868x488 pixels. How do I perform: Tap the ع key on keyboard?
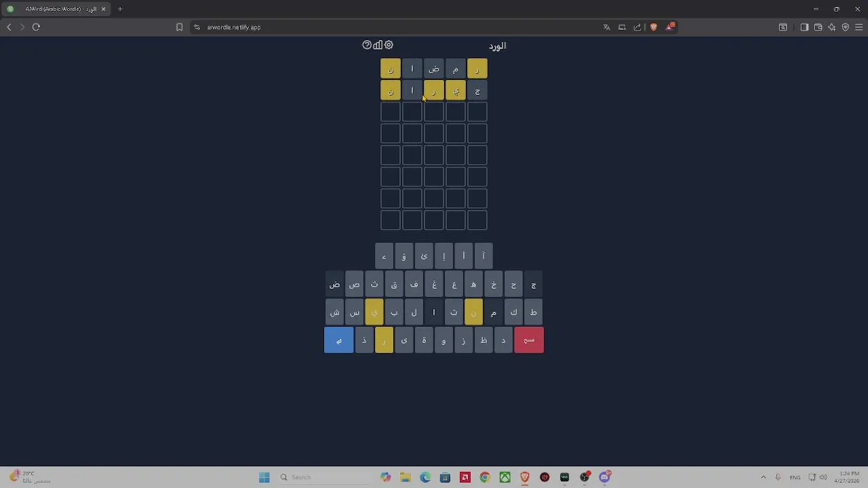[x=454, y=284]
